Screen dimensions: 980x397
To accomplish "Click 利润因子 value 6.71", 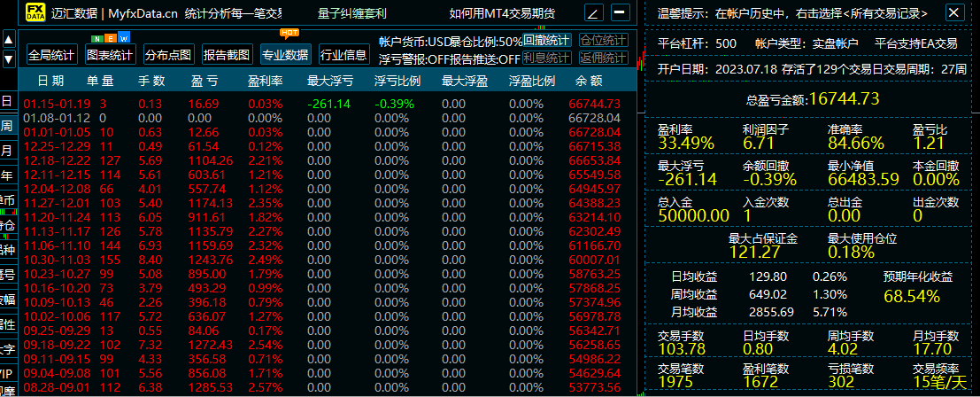I will (x=758, y=144).
